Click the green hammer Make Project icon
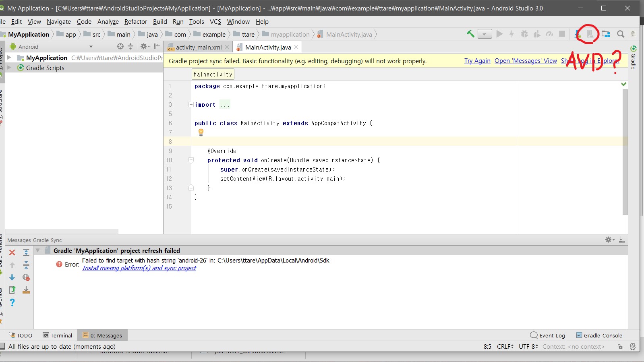This screenshot has height=362, width=644. [470, 34]
